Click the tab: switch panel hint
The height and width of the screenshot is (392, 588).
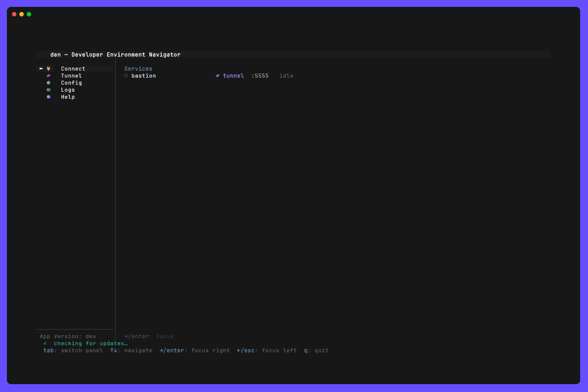pos(73,351)
